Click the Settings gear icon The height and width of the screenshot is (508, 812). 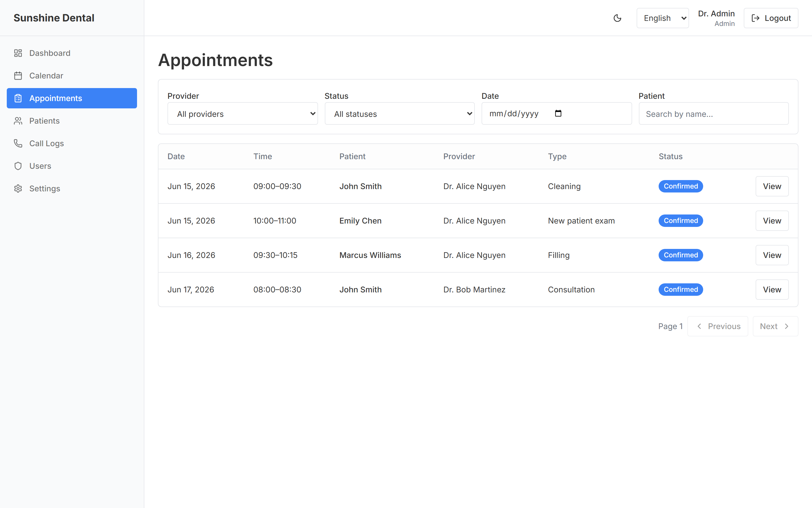(x=18, y=189)
